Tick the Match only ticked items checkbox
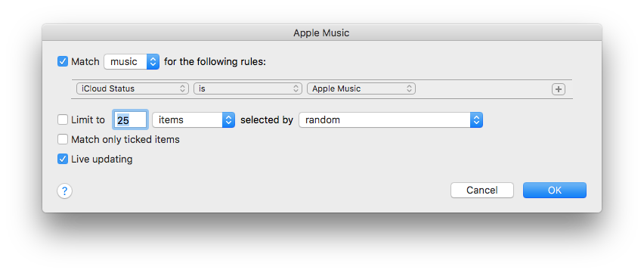 63,139
